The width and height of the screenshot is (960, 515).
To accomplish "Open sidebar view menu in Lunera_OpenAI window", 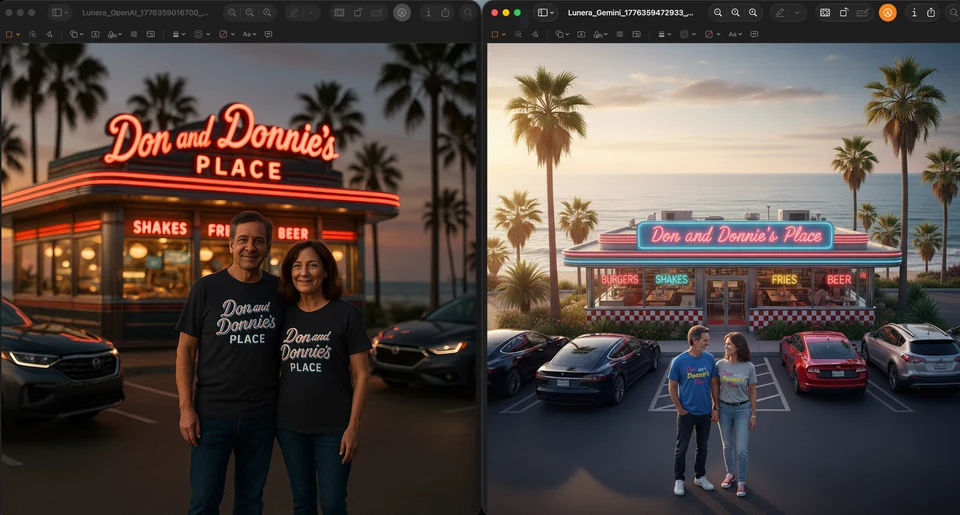I will click(59, 12).
